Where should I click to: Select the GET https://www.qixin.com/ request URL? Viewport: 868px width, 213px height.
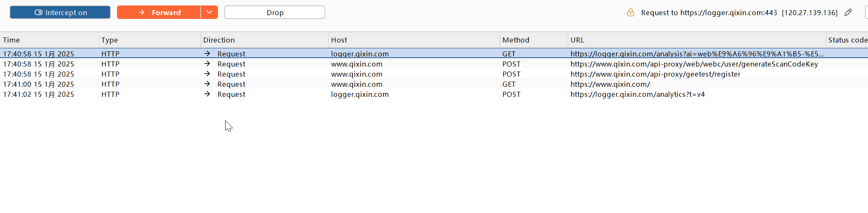click(x=610, y=84)
